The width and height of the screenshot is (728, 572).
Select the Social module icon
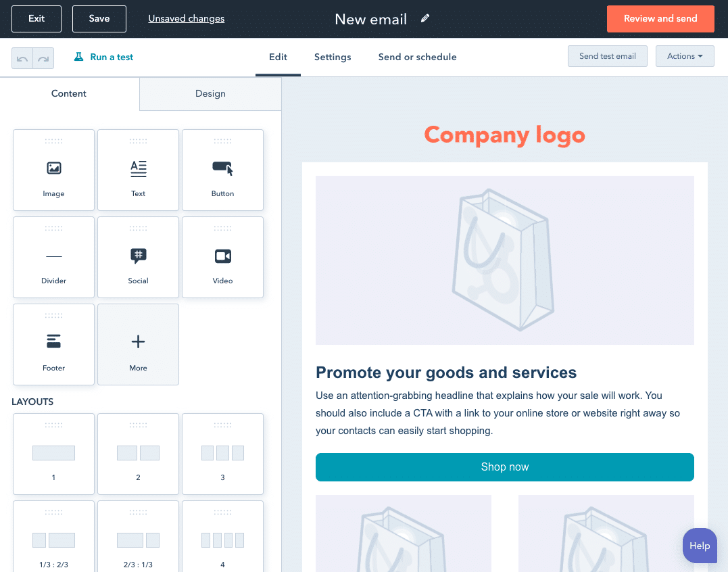click(x=138, y=257)
